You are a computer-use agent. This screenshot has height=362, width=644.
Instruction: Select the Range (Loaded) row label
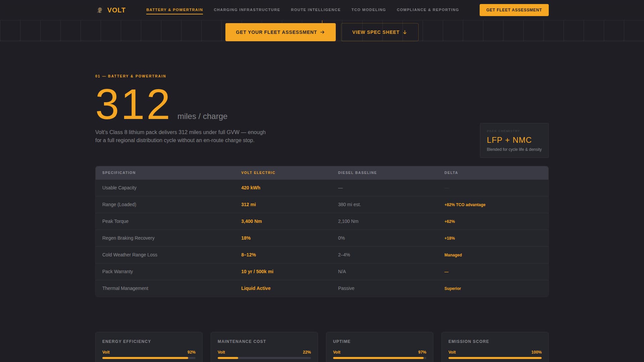[119, 204]
